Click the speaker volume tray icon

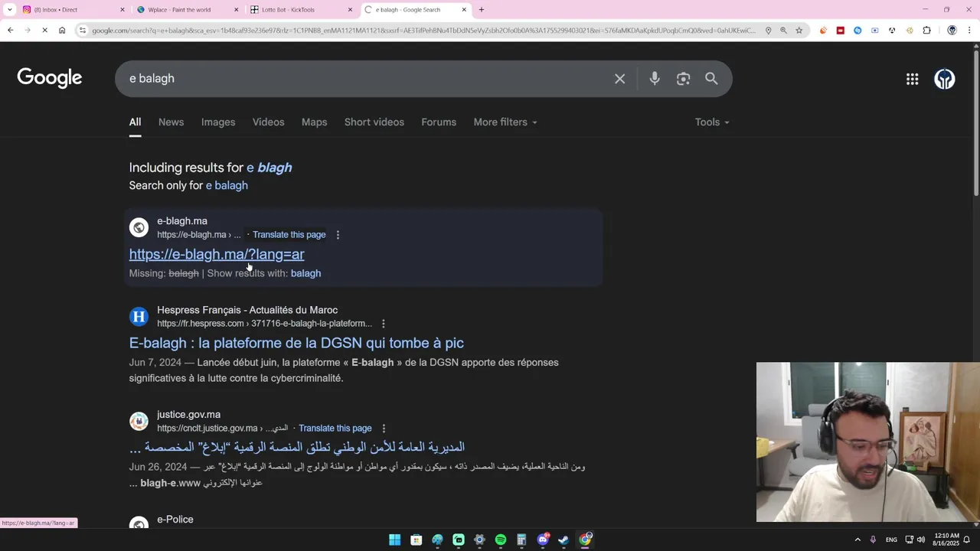click(x=920, y=540)
